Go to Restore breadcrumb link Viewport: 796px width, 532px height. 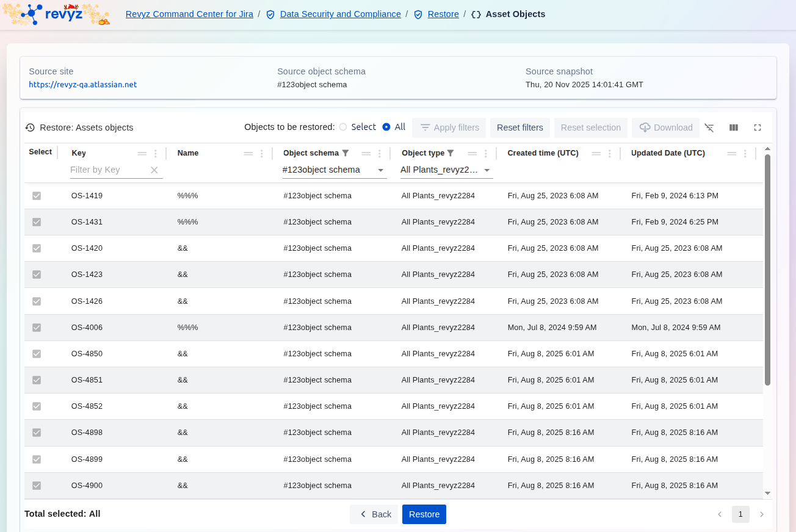pos(443,14)
